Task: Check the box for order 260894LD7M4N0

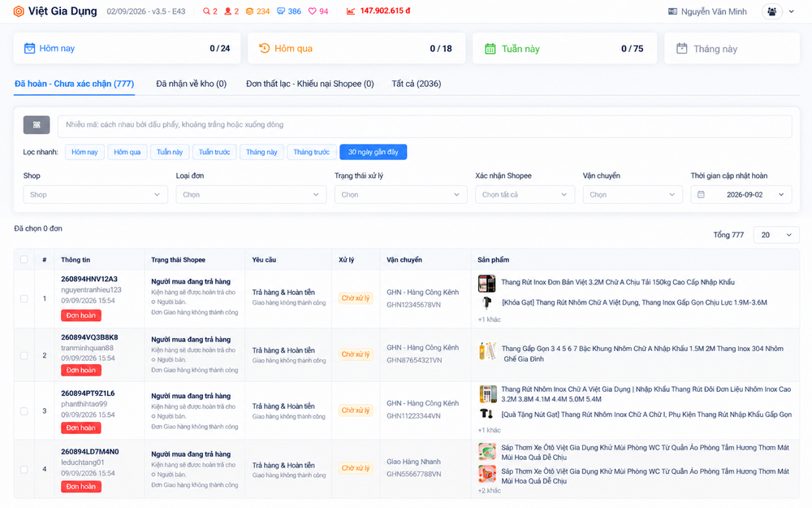Action: [24, 469]
